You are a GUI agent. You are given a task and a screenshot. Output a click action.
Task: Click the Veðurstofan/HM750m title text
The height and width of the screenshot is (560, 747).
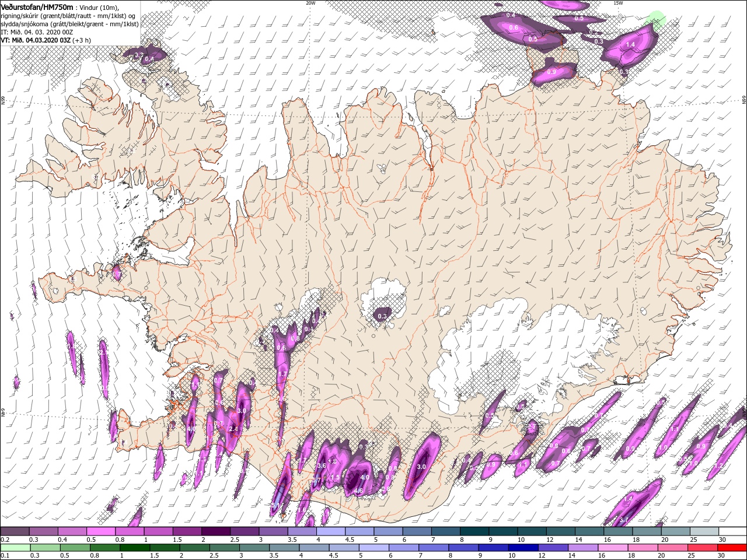(37, 6)
